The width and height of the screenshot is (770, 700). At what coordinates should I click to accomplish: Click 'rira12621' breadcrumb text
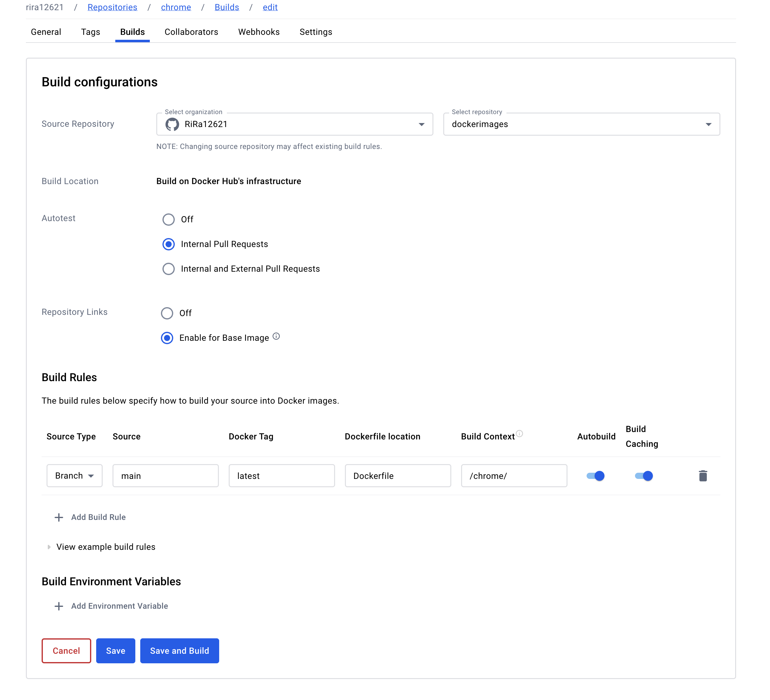click(x=45, y=7)
